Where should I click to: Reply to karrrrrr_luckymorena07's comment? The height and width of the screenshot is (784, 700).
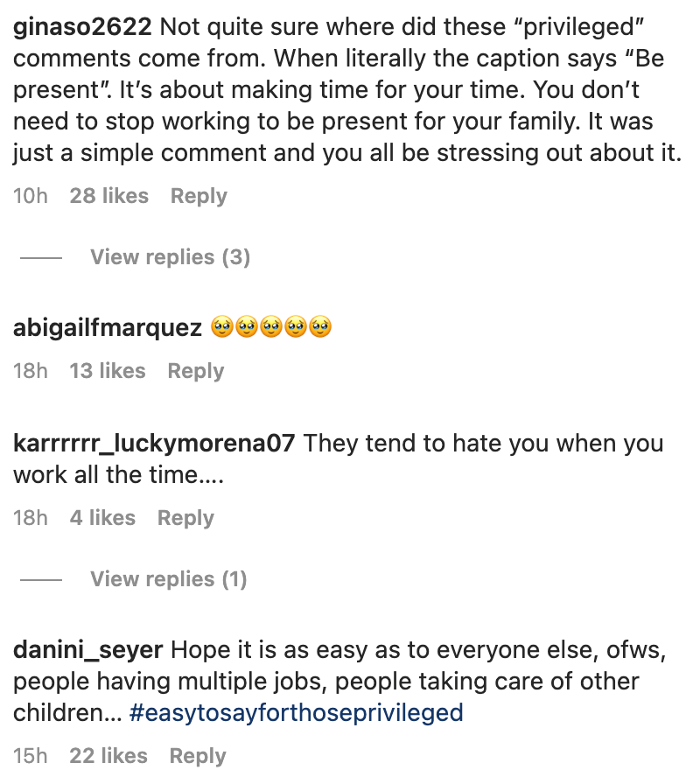tap(185, 518)
